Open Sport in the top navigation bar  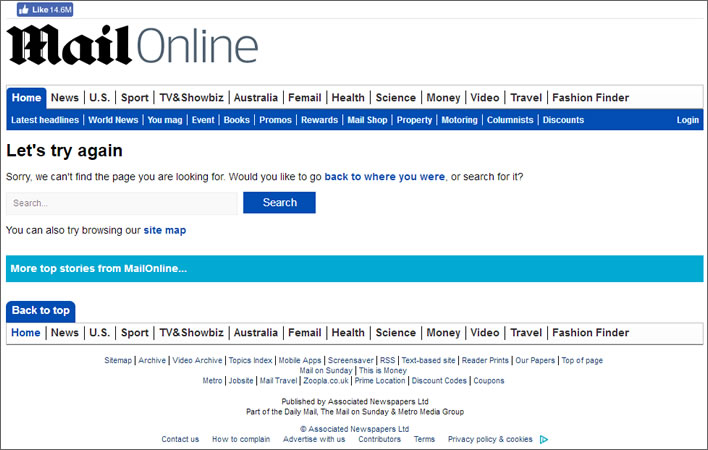[135, 97]
